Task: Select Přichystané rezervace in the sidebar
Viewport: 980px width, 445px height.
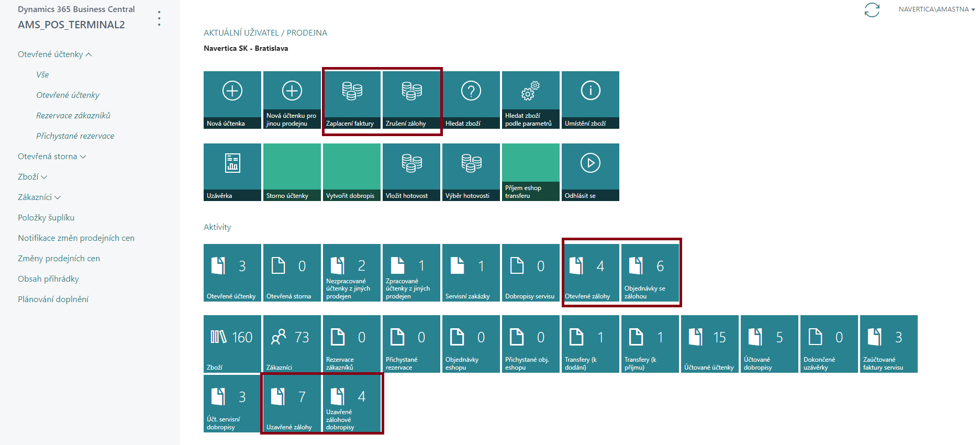Action: [75, 136]
